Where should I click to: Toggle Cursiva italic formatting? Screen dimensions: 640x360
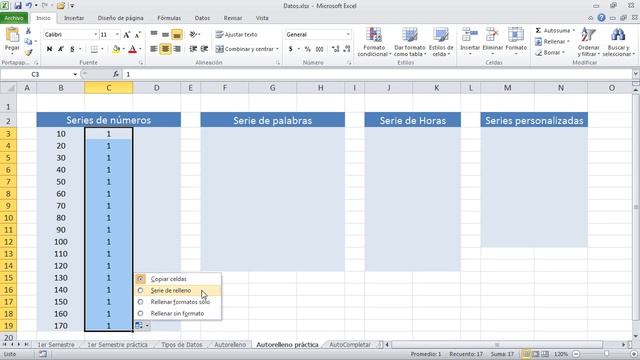[x=60, y=49]
